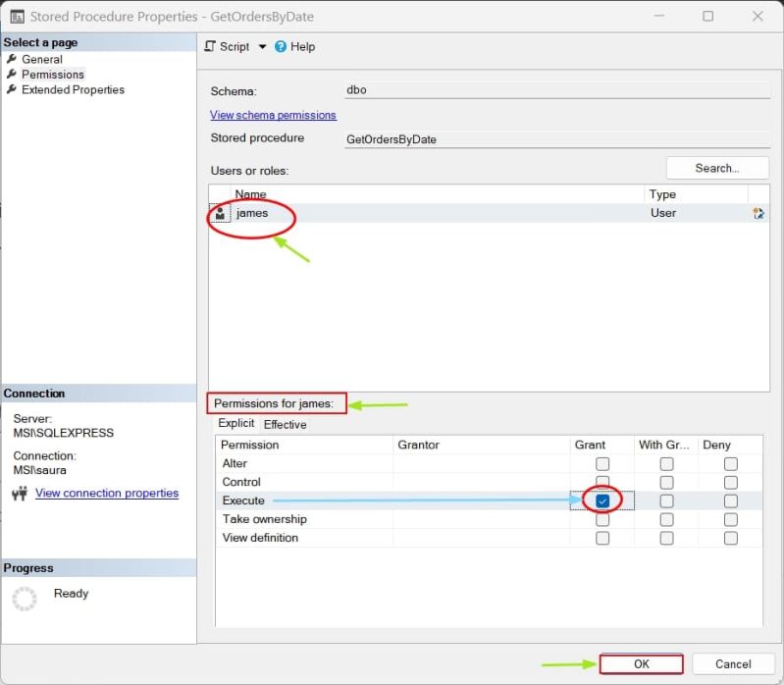Click the General page wrench icon
Screen dimensions: 784x685
pyautogui.click(x=12, y=59)
